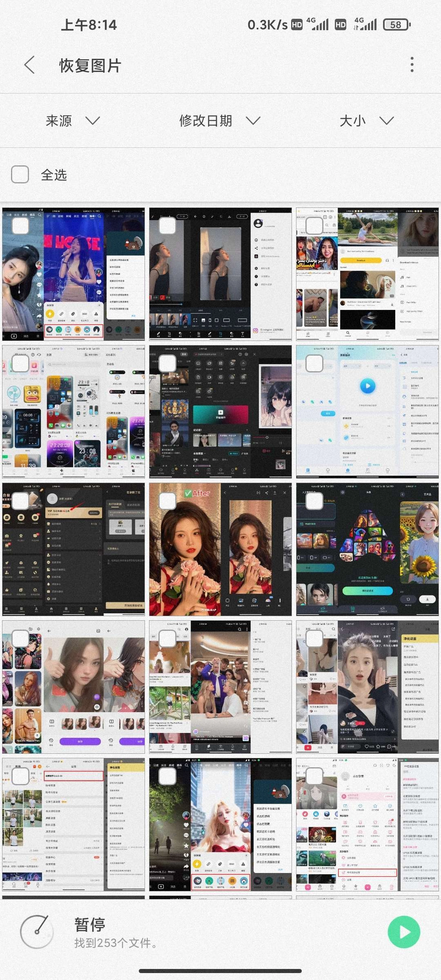Tap the 暂停 pause label
The image size is (441, 980).
(90, 924)
